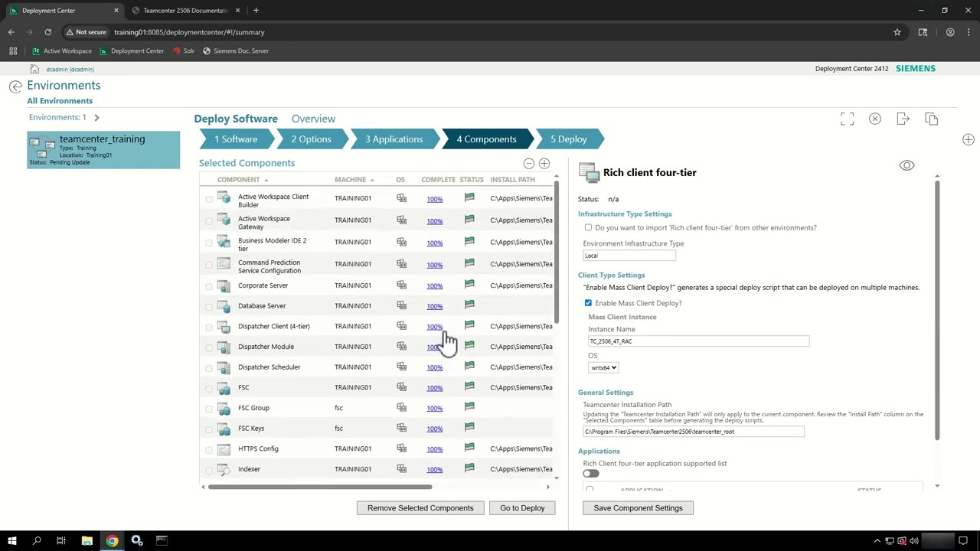Screen dimensions: 980x551
Task: Open the command prompt taskbar icon
Action: (x=162, y=540)
